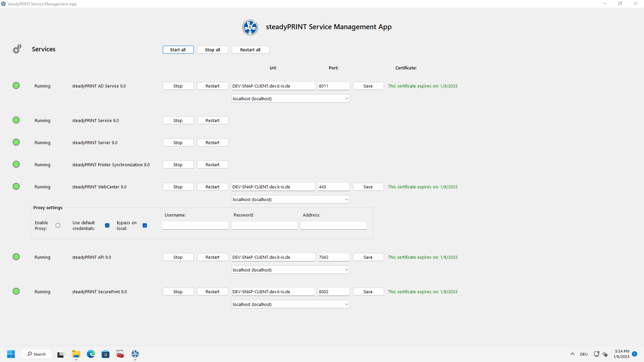Click proxy Address field
Screen dimensions: 644x362
(x=334, y=225)
